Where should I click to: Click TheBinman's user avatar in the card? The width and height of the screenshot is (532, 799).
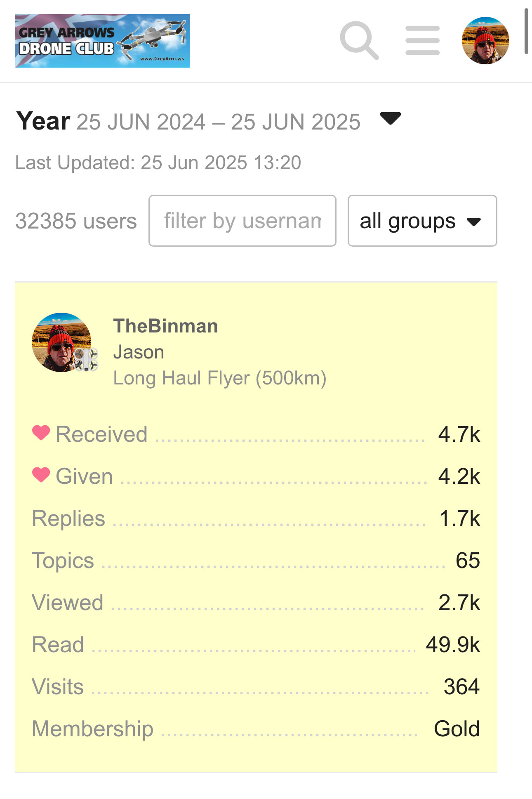62,342
